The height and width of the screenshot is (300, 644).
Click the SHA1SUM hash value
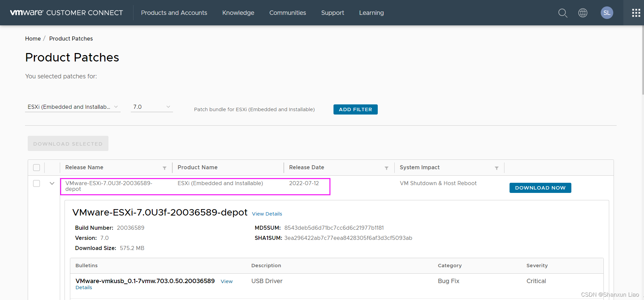(348, 238)
